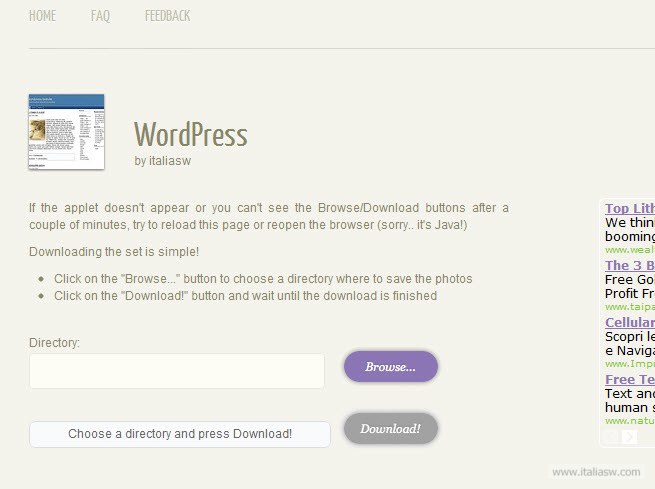The image size is (655, 489).
Task: Click the 'Choose a directory and press Download!' status bar
Action: pos(180,434)
